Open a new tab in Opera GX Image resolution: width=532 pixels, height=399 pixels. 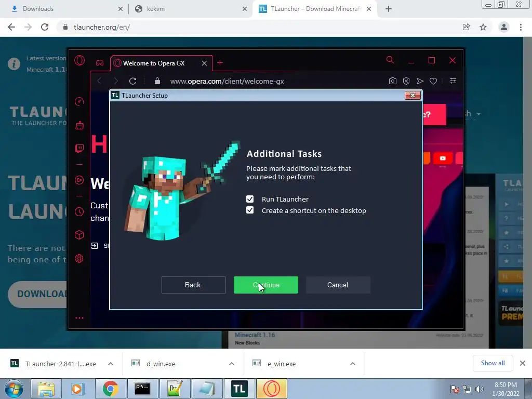(220, 63)
